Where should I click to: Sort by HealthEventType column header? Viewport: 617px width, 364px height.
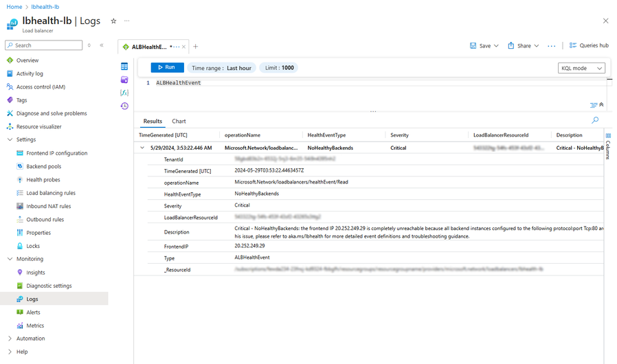coord(326,135)
